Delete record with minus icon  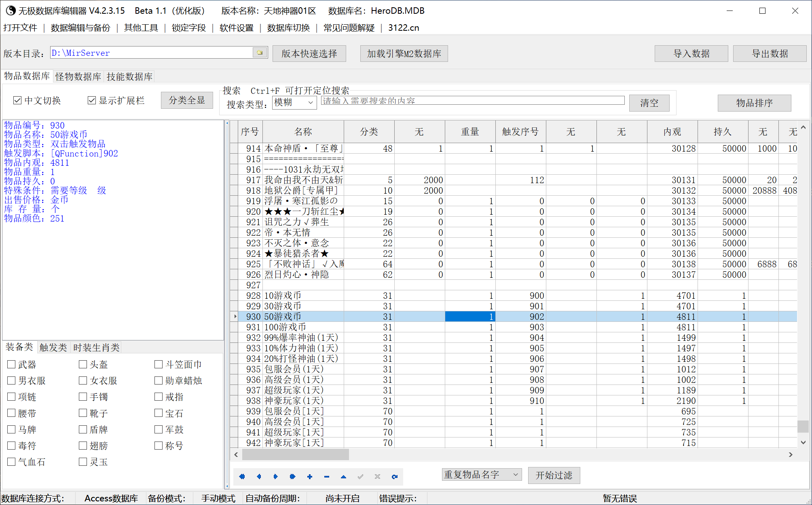[x=327, y=476]
